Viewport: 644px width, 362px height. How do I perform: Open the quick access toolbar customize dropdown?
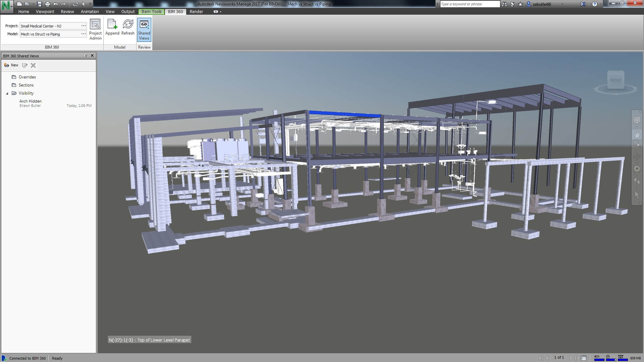point(90,4)
